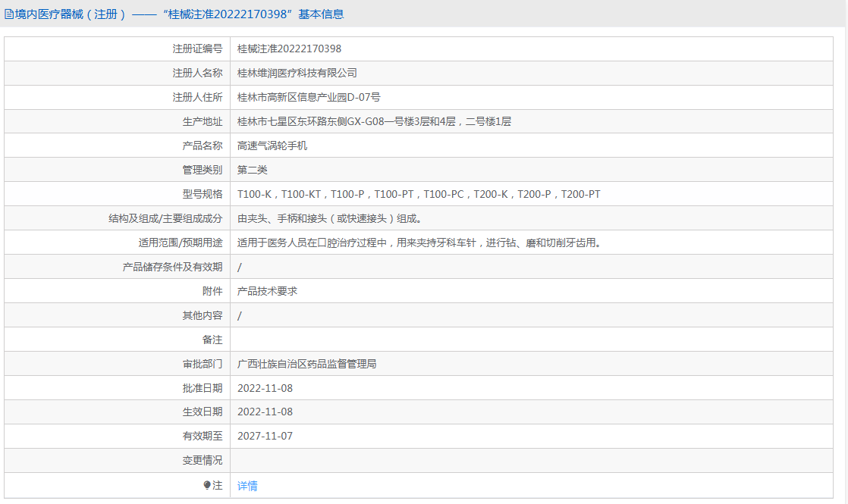Viewport: 848px width, 504px height.
Task: Click structure text 由夹头、手柄和接头
Action: coord(329,218)
